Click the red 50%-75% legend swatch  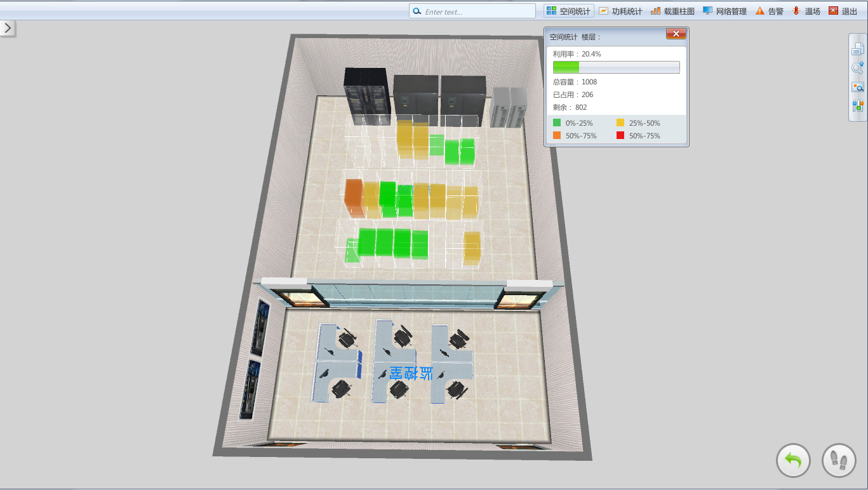pyautogui.click(x=620, y=136)
